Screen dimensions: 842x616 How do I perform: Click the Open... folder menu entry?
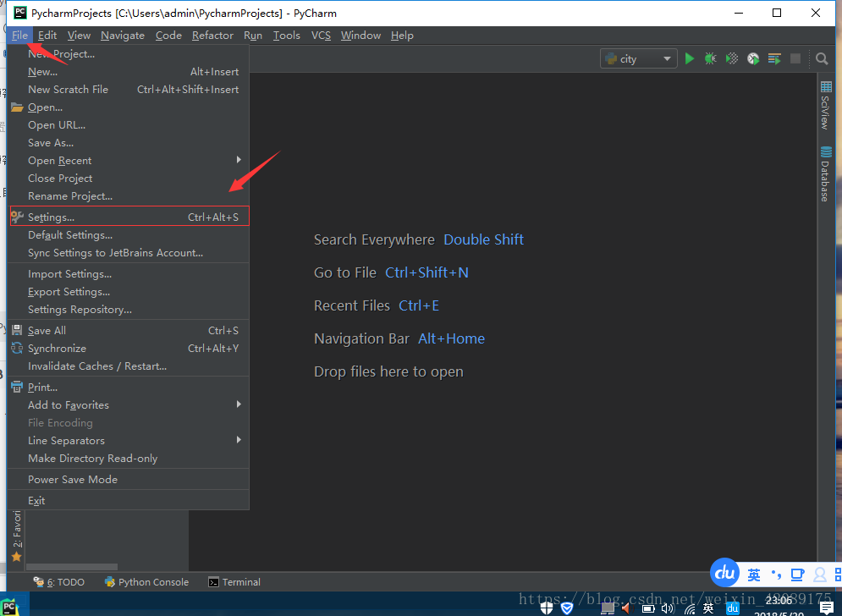click(x=129, y=107)
